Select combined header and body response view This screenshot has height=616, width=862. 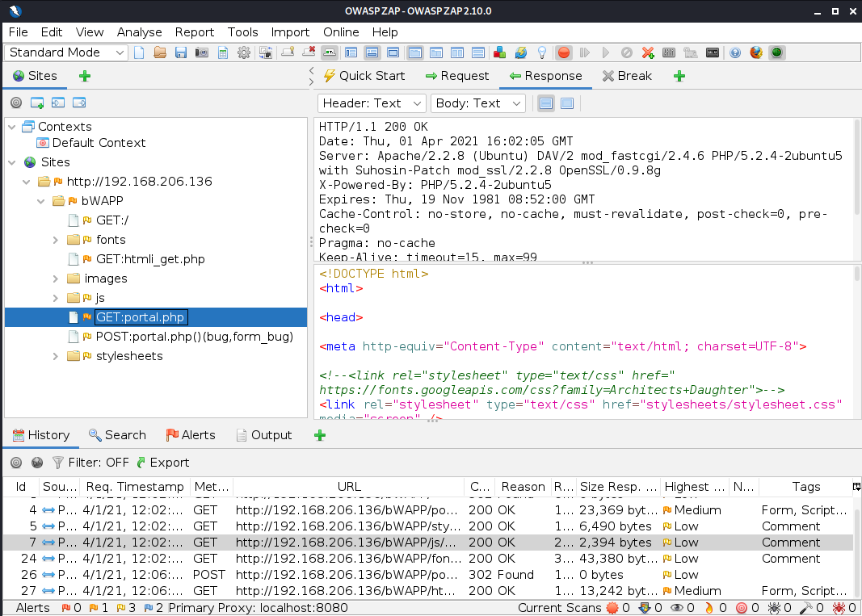(567, 103)
